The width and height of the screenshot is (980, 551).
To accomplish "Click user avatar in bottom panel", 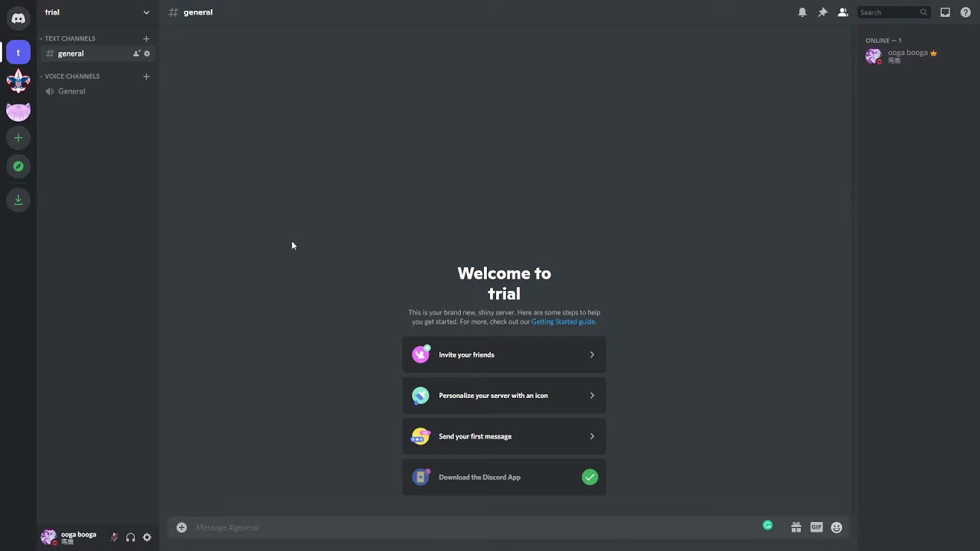I will click(48, 537).
